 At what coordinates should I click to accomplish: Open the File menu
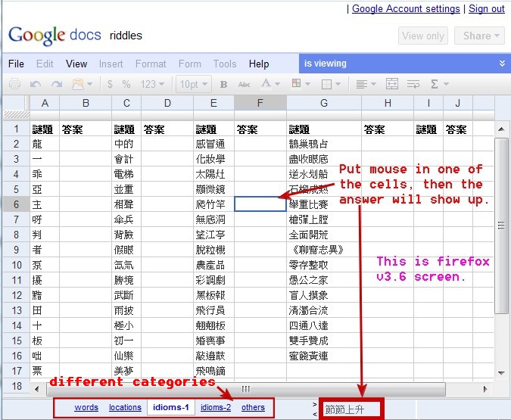pyautogui.click(x=16, y=64)
